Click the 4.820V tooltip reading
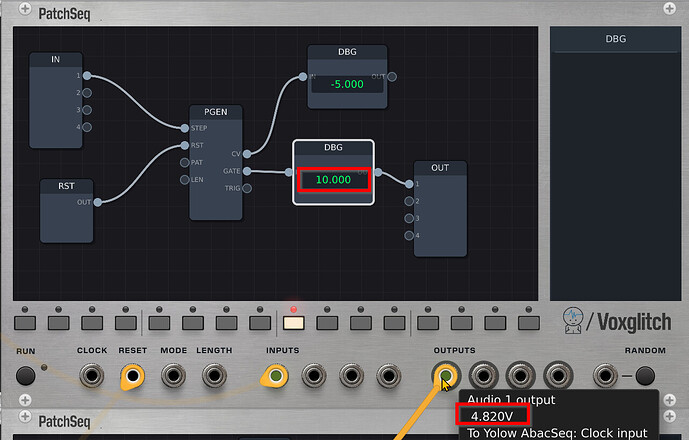The image size is (689, 440). pos(492,416)
